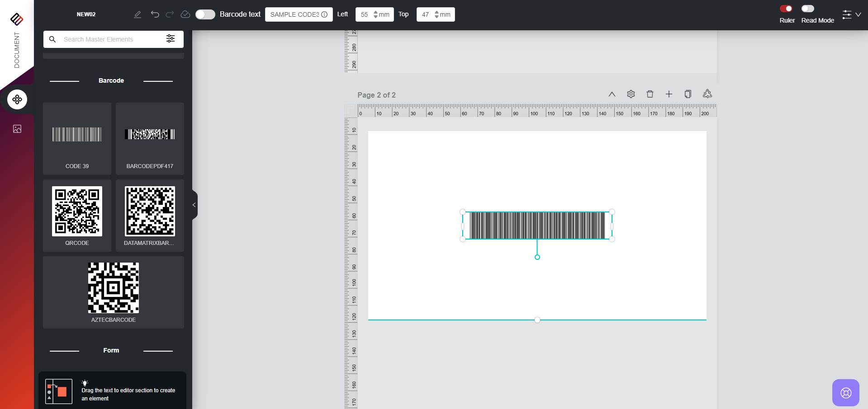The height and width of the screenshot is (409, 868).
Task: Collapse the left elements panel
Action: click(194, 205)
